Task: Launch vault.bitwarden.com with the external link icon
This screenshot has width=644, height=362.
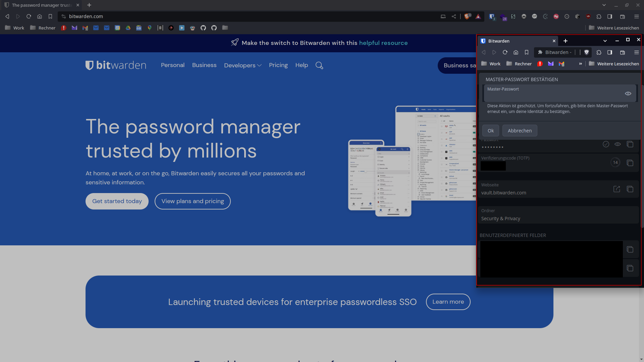Action: point(616,189)
